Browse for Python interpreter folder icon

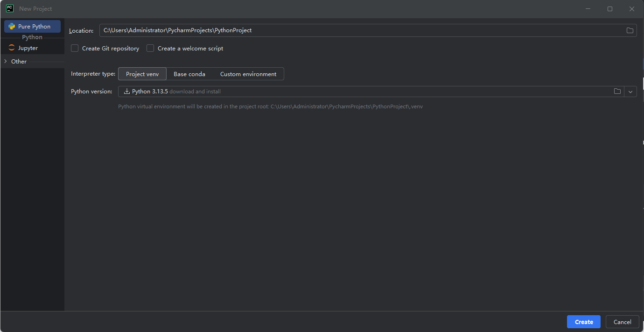[x=617, y=92]
